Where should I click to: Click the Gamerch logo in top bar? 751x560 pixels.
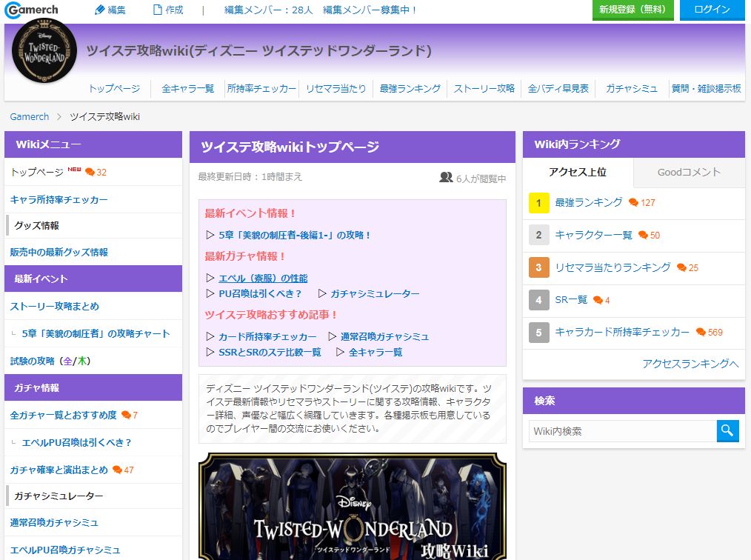(x=32, y=10)
